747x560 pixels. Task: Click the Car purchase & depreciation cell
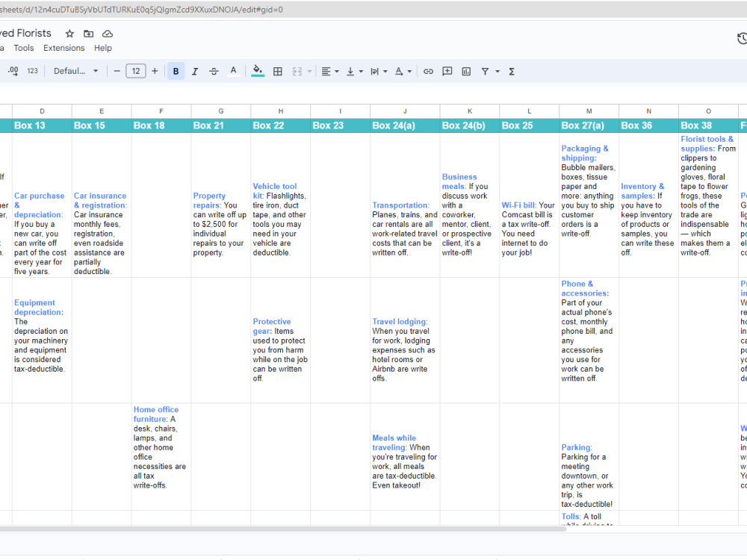(x=42, y=205)
